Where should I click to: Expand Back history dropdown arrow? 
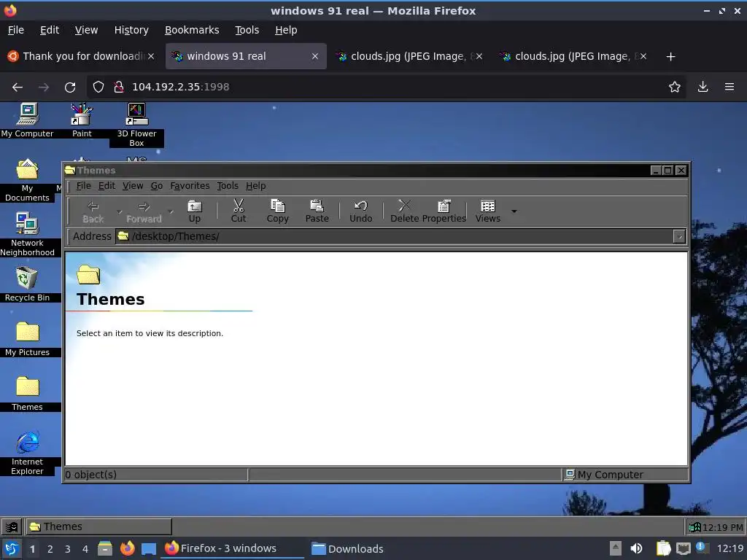[x=120, y=211]
